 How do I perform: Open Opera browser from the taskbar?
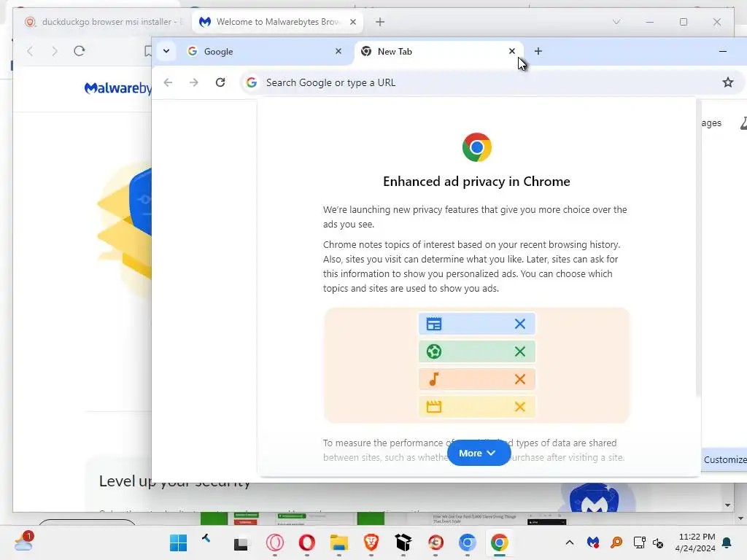click(307, 542)
